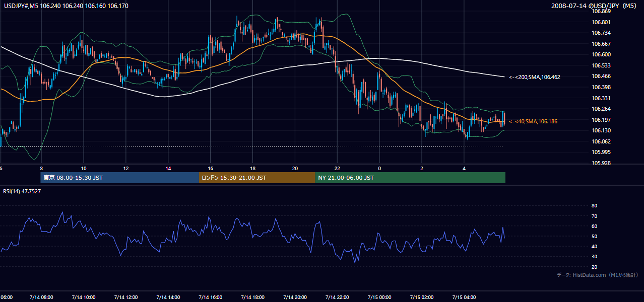Image resolution: width=644 pixels, height=302 pixels.
Task: Click the 7/14 18:00 time label
Action: tap(253, 297)
